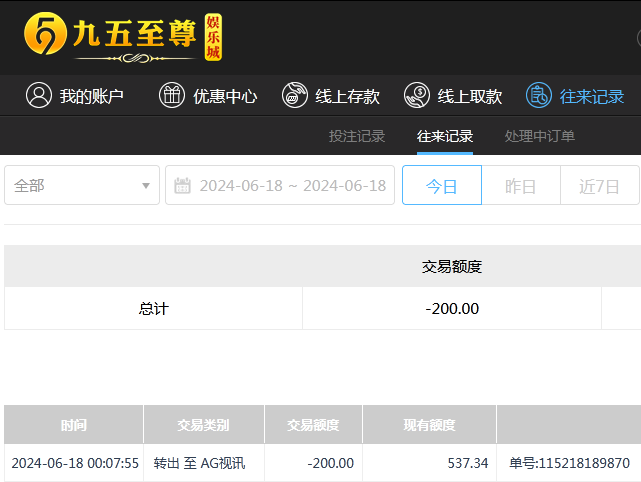Click the 九五至尊 site logo
Viewport: 641px width, 482px height.
coord(123,37)
